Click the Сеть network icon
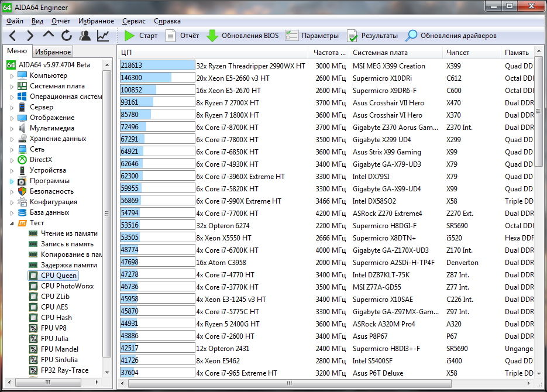 point(22,149)
